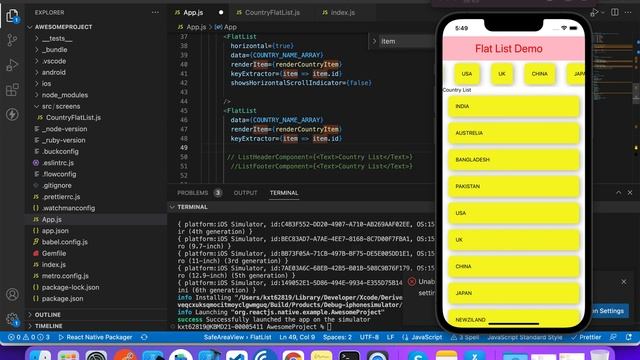Open the Accounts icon in activity bar
The width and height of the screenshot is (640, 360).
(x=12, y=294)
